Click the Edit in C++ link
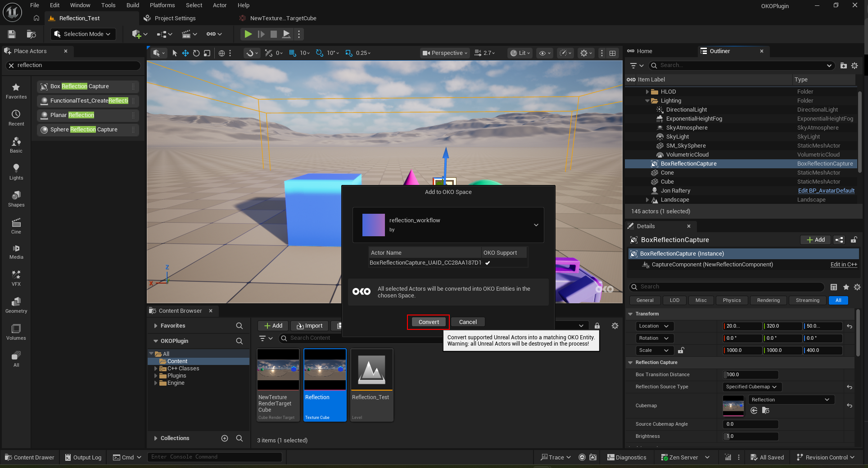868x468 pixels. coord(844,265)
